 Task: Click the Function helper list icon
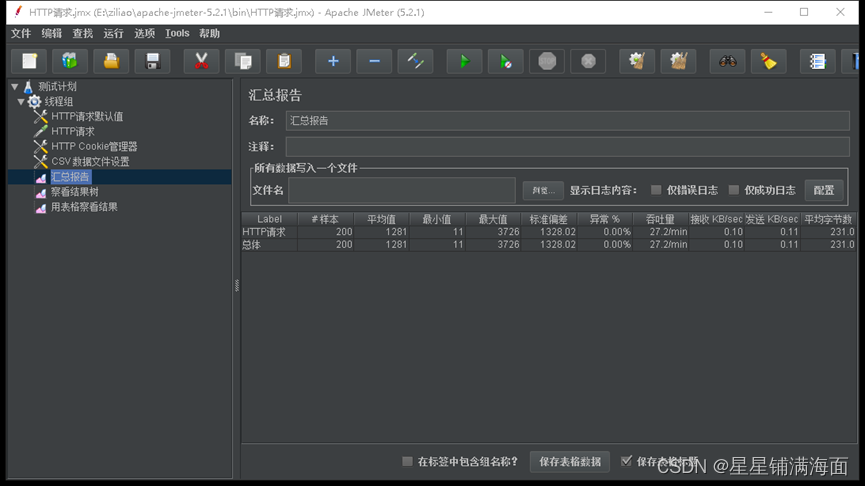(818, 61)
